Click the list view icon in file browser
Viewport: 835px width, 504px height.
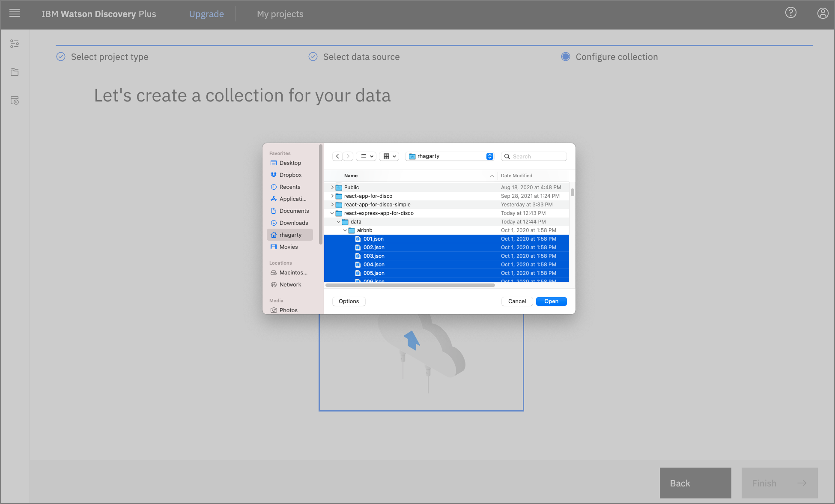pos(364,156)
